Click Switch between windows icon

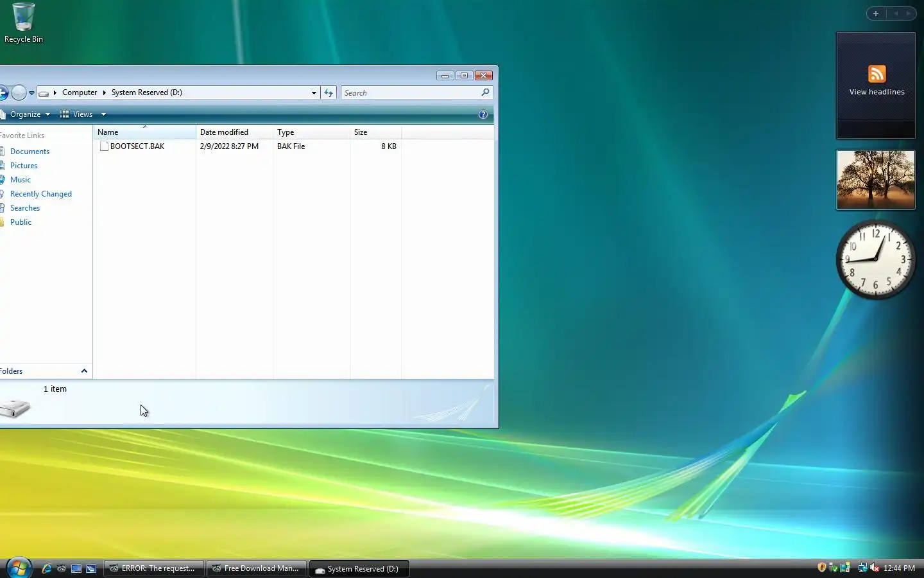[x=91, y=568]
